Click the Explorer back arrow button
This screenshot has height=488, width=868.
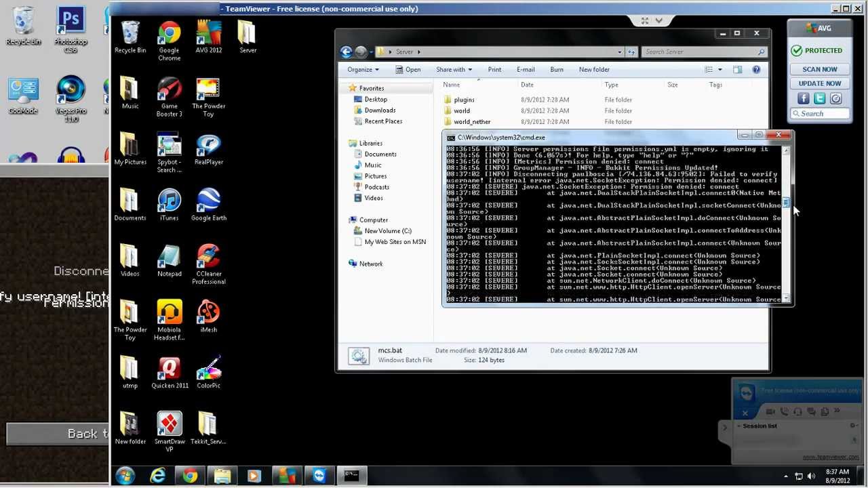347,52
